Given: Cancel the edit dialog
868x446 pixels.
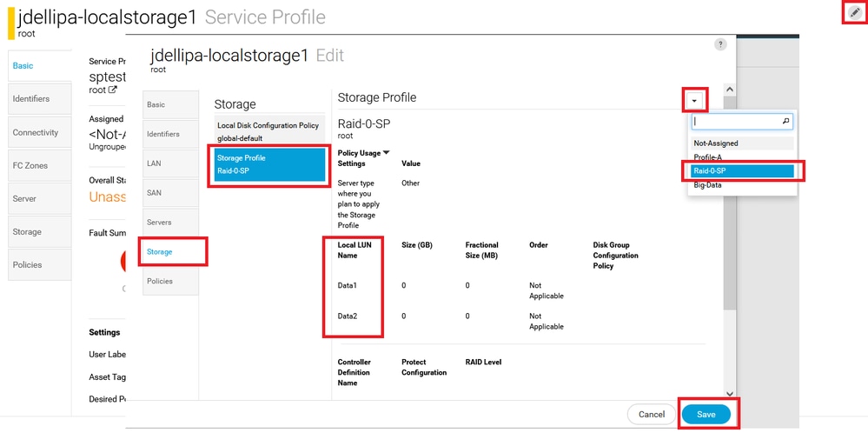Looking at the screenshot, I should pyautogui.click(x=652, y=415).
